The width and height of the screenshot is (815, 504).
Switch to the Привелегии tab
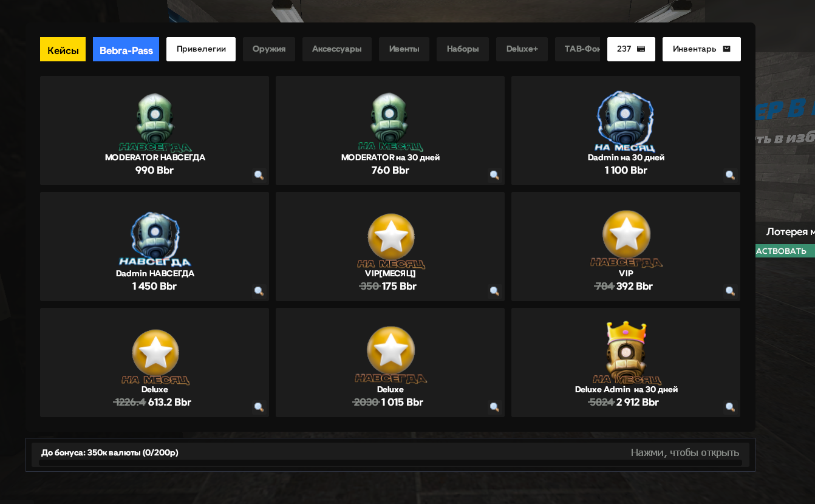point(201,49)
